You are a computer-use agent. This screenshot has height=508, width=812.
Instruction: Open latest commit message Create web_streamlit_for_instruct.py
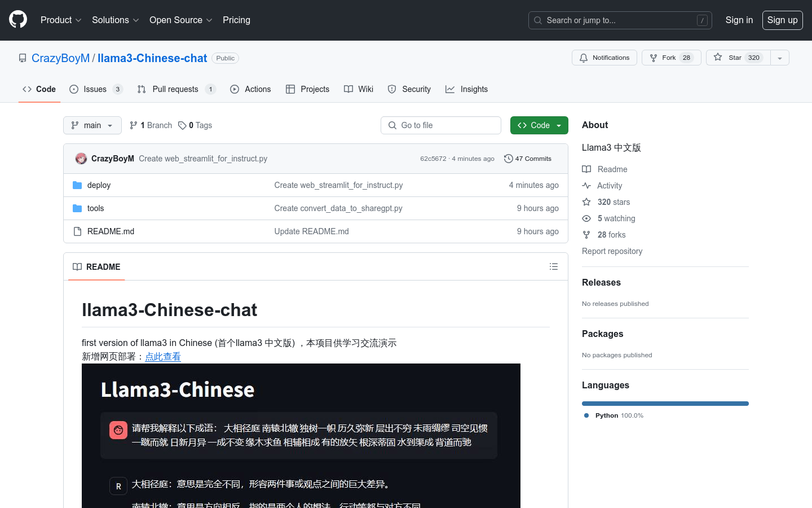tap(203, 159)
